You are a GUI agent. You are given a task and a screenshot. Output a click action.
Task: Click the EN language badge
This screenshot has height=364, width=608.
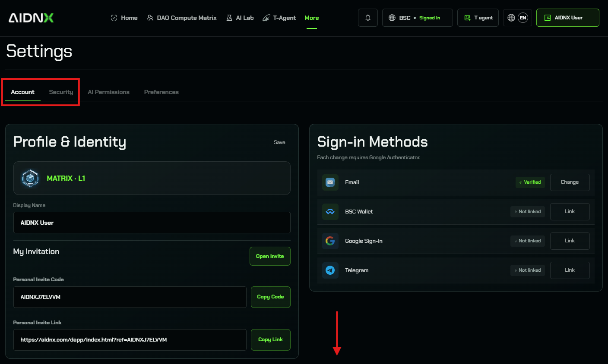(523, 18)
